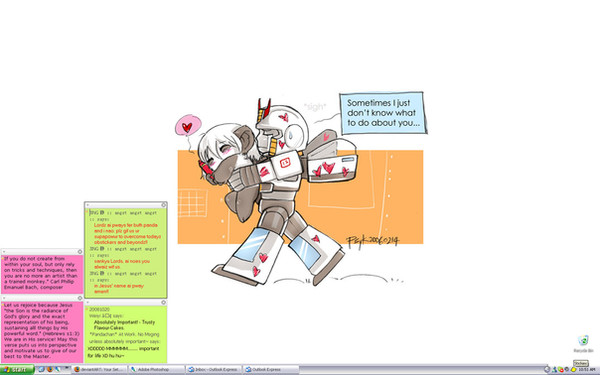Click round button on prayer sticky note
600x375 pixels.
click(164, 205)
